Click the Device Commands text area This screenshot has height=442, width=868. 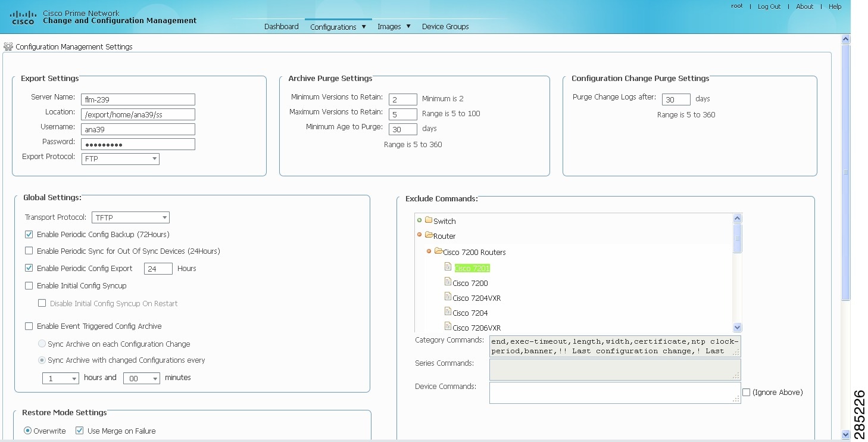tap(615, 393)
